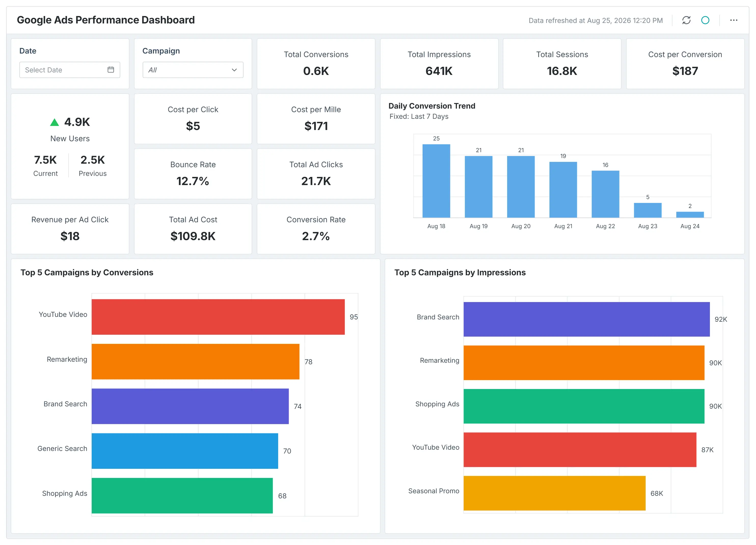This screenshot has width=756, height=545.
Task: Click the Aug 21 bar in conversion trend
Action: pos(563,190)
